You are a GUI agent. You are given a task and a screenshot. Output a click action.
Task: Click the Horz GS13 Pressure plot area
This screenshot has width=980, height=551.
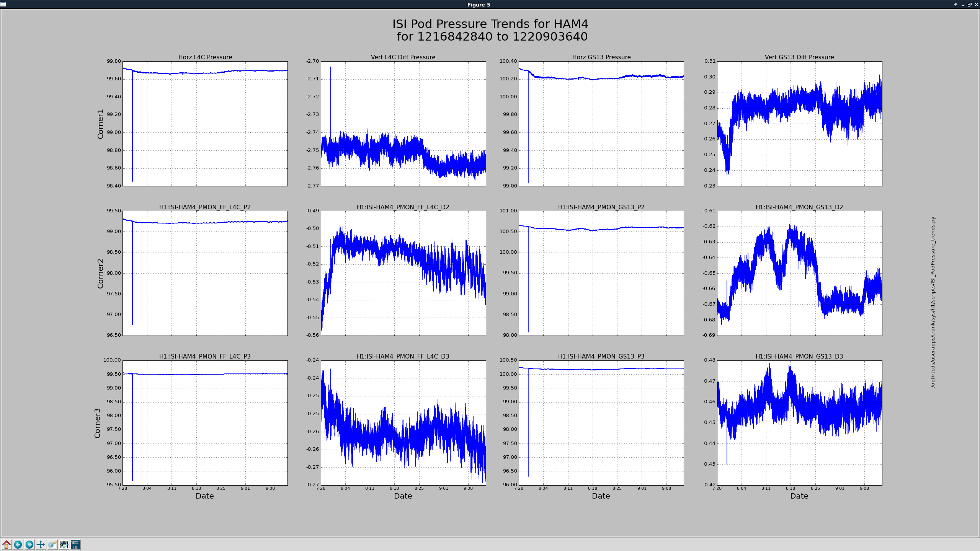pyautogui.click(x=601, y=124)
